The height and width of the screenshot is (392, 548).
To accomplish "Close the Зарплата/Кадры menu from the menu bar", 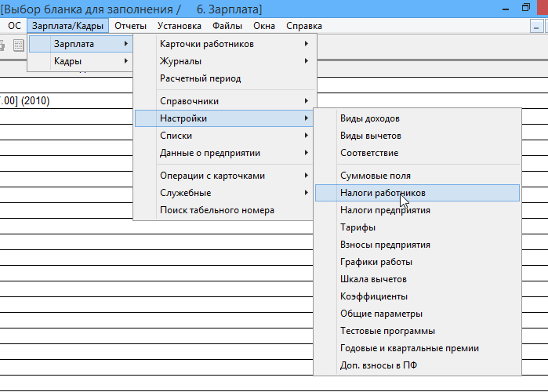I will pyautogui.click(x=67, y=26).
